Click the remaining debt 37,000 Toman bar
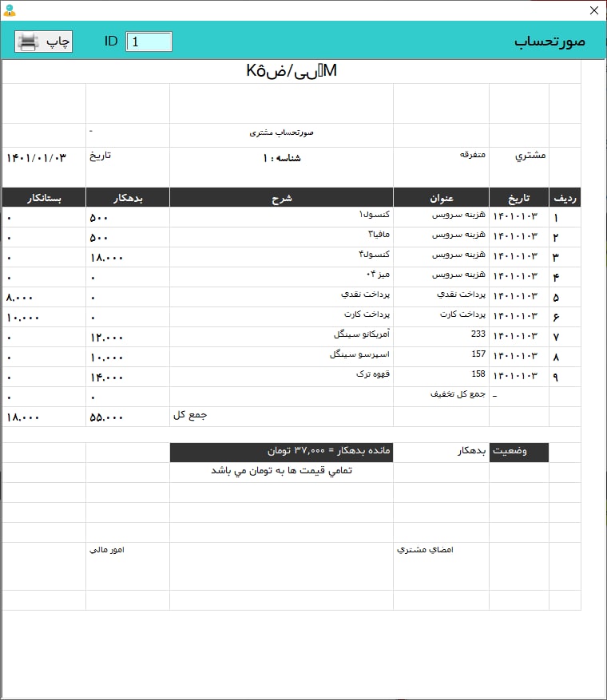 click(x=281, y=453)
